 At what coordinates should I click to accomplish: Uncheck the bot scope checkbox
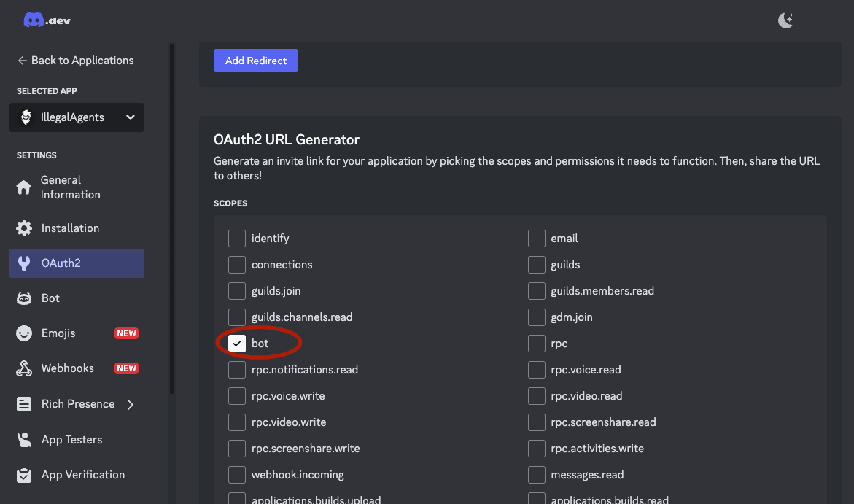[x=237, y=344]
